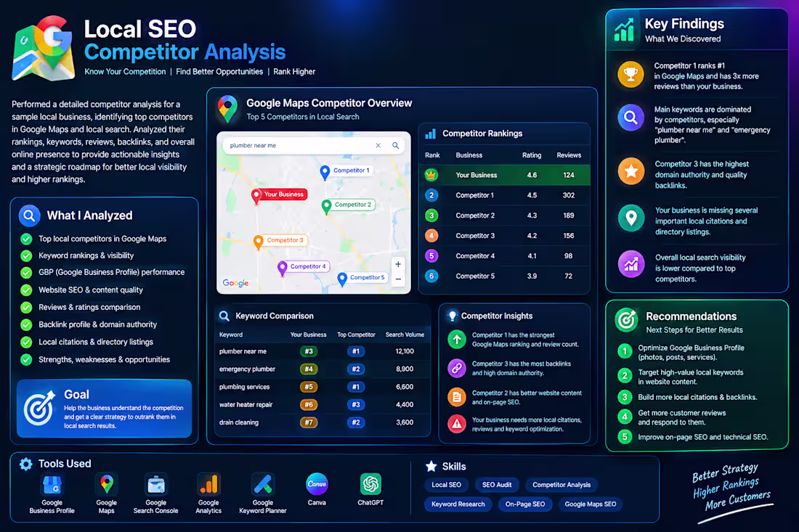Click the Key Findings growth chart icon
This screenshot has width=799, height=532.
click(x=624, y=30)
